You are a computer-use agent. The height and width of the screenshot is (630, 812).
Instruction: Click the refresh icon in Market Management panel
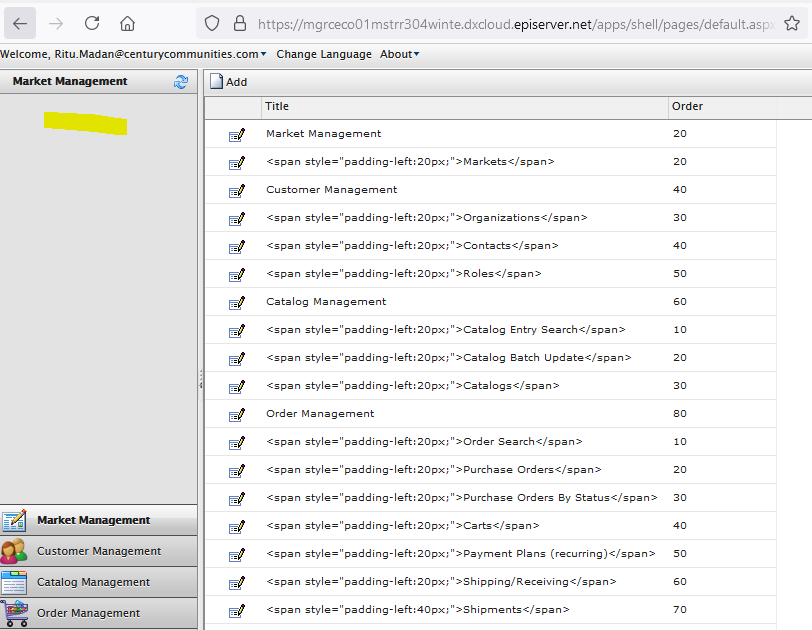[181, 82]
